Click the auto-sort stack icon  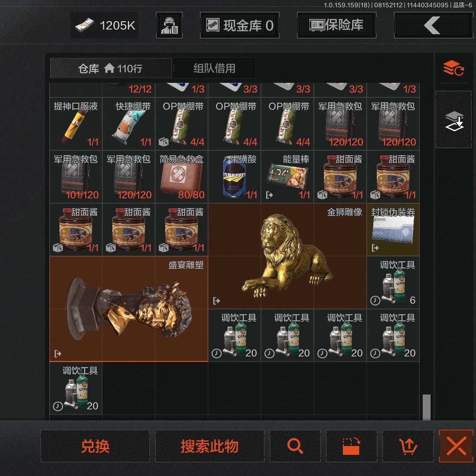click(x=453, y=68)
